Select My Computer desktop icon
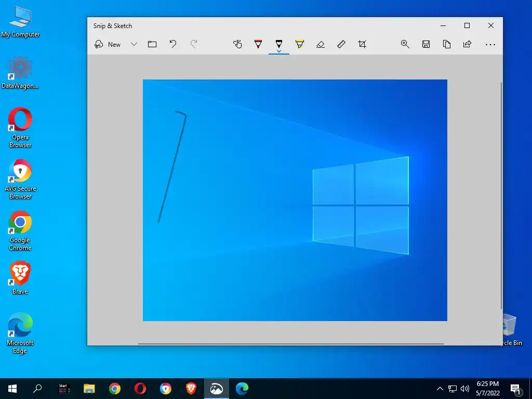The image size is (532, 399). pos(20,22)
